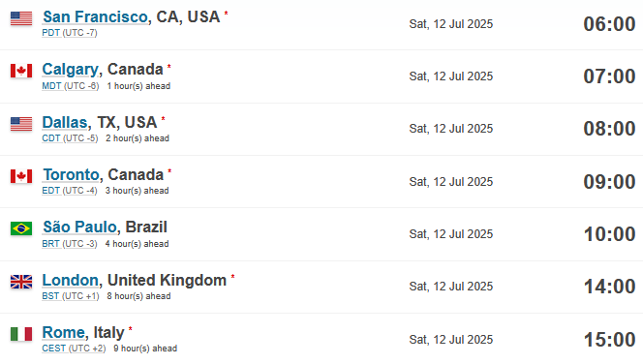Click the USA flag beside Dallas

point(21,124)
